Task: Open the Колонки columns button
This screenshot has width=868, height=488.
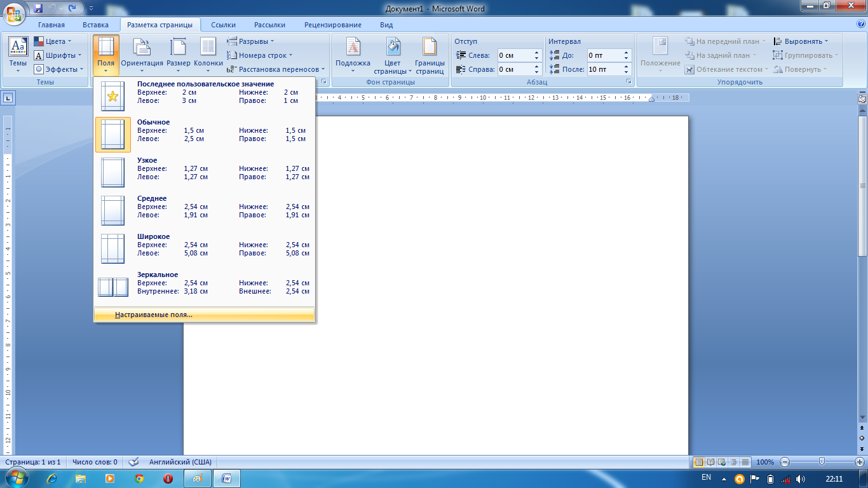Action: 208,55
